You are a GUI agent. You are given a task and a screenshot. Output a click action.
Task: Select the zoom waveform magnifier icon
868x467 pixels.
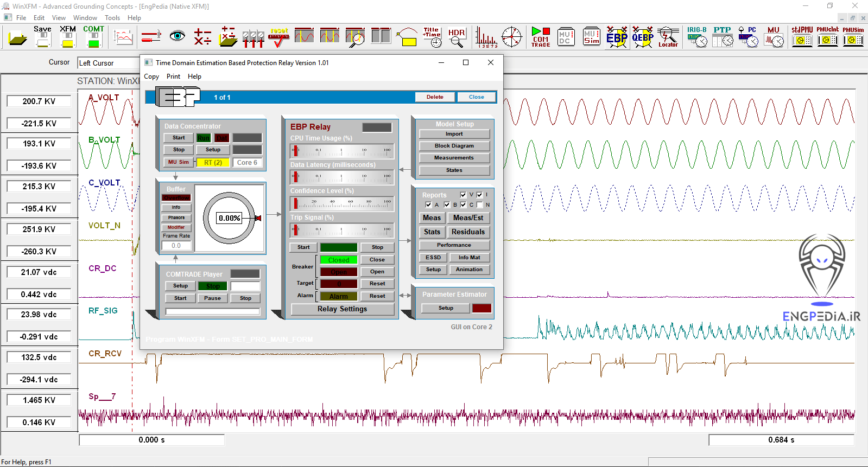click(356, 37)
